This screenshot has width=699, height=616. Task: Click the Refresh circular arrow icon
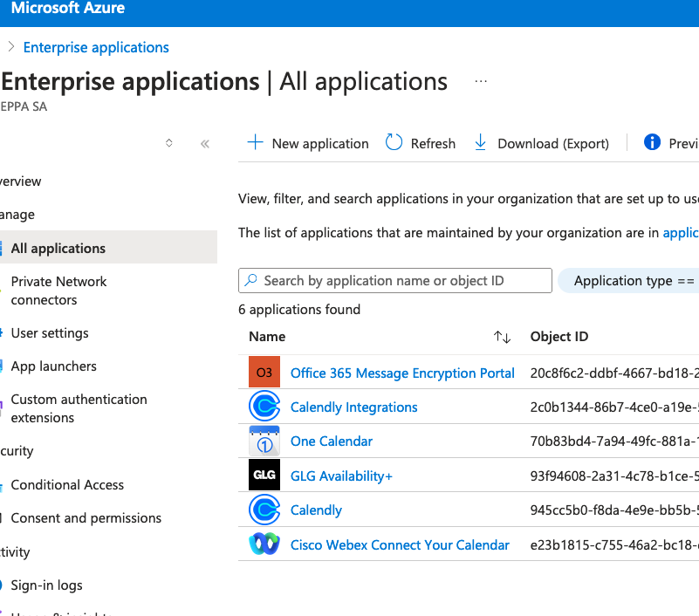tap(394, 142)
